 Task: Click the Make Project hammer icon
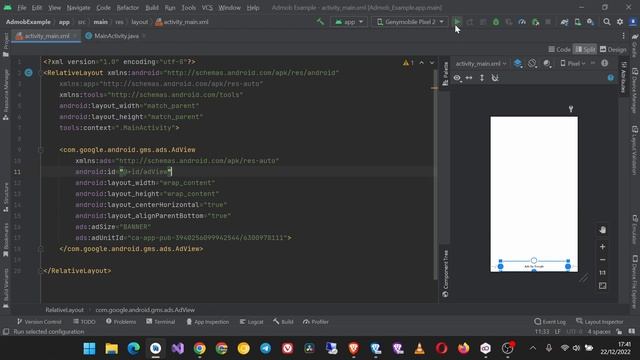point(320,22)
